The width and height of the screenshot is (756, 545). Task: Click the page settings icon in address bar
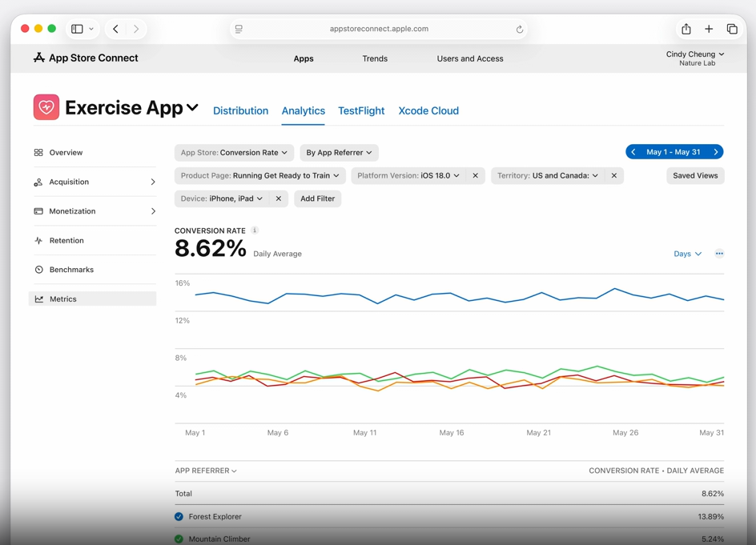pos(239,29)
